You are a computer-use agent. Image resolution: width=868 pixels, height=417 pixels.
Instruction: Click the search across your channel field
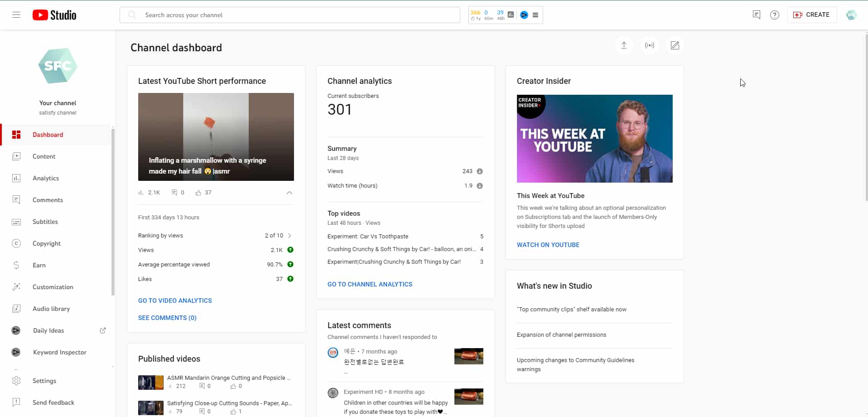point(290,15)
